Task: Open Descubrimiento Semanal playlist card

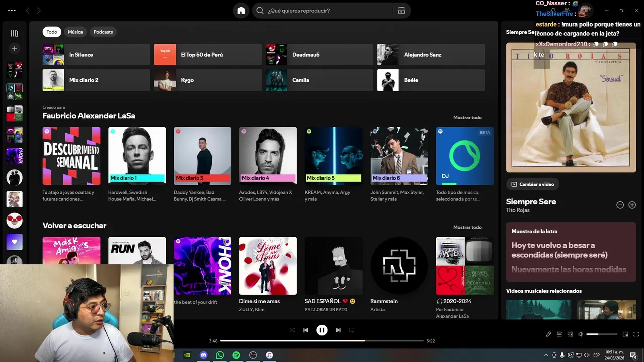Action: (x=71, y=164)
